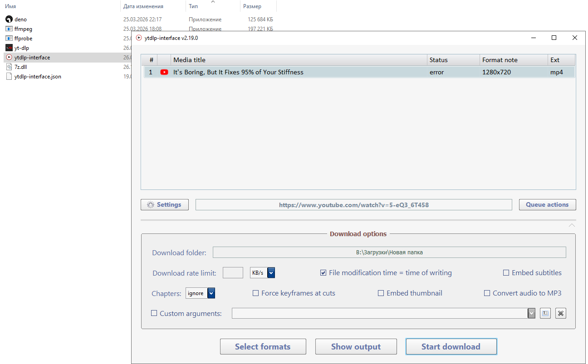Viewport: 588px width, 364px height.
Task: Click the "1280x720" format note cell
Action: coord(496,72)
